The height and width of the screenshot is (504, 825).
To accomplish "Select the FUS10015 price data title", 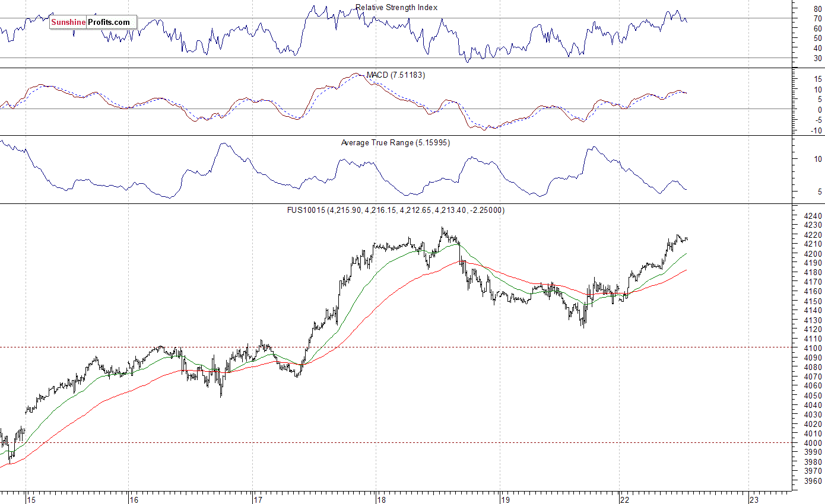I will pyautogui.click(x=396, y=210).
